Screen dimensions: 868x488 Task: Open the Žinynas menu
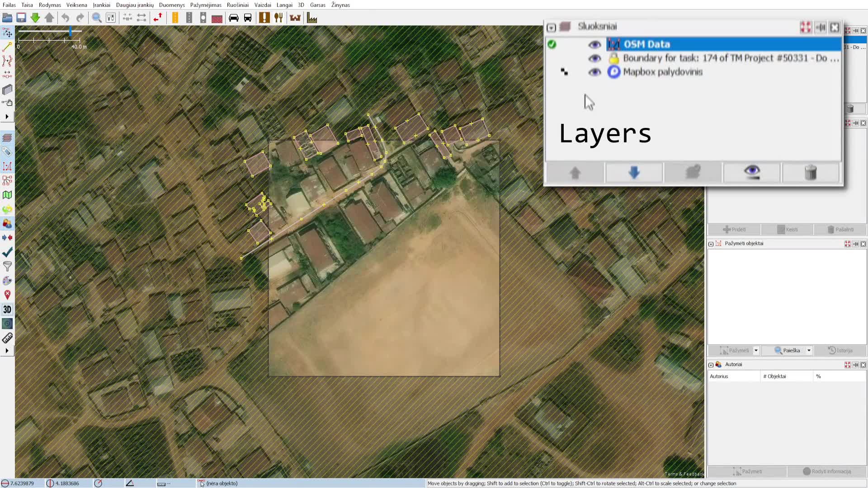point(340,5)
